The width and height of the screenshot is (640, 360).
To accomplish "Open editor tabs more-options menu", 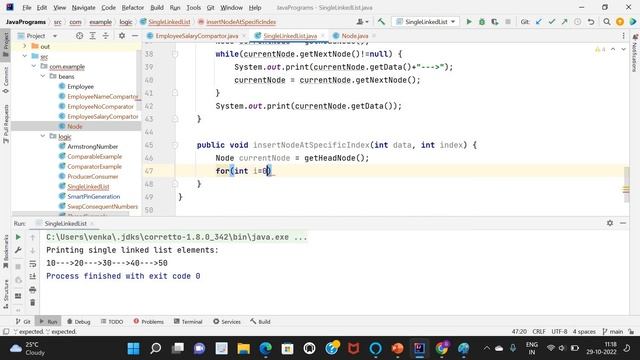I will coord(623,36).
